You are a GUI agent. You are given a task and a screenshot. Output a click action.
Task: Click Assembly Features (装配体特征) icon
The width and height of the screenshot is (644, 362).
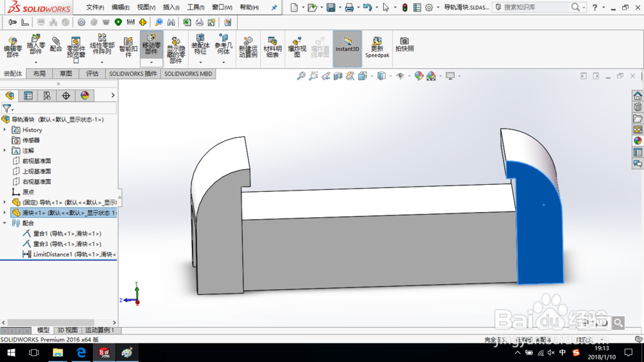click(200, 44)
